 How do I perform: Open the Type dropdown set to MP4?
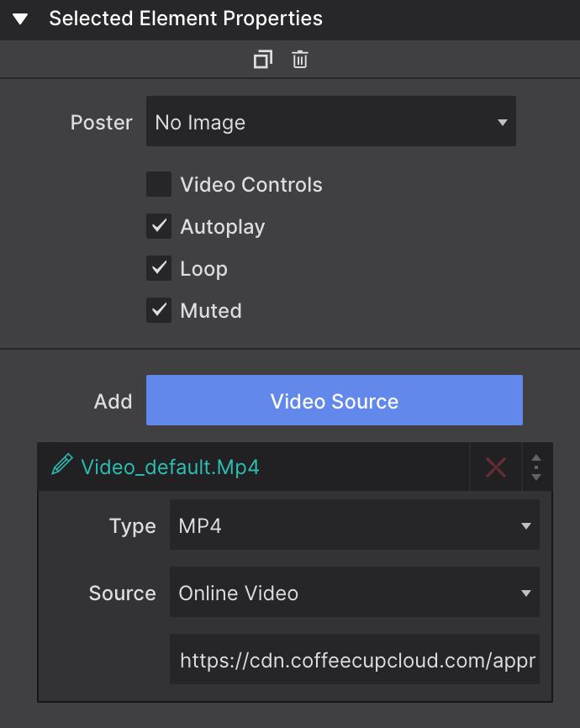coord(355,525)
